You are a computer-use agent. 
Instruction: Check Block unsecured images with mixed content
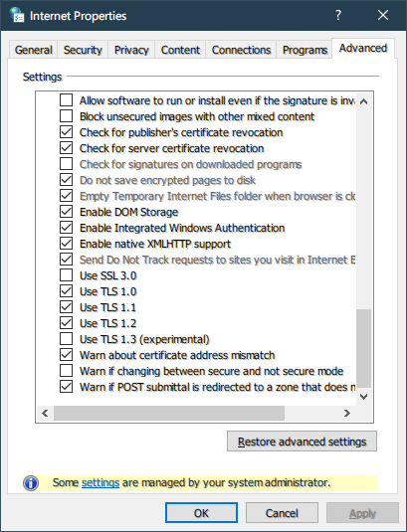click(x=67, y=116)
